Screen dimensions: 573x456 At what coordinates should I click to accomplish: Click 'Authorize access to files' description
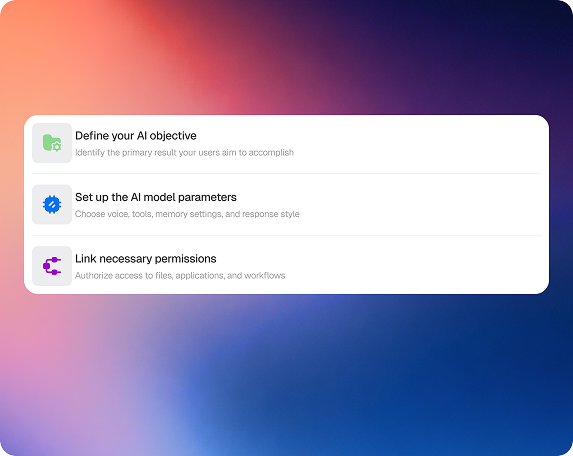point(180,276)
